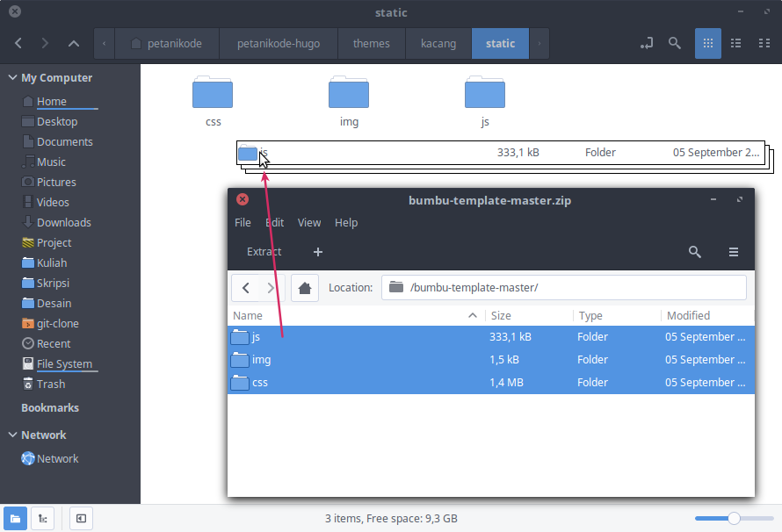
Task: Open the Edit menu
Action: point(274,222)
